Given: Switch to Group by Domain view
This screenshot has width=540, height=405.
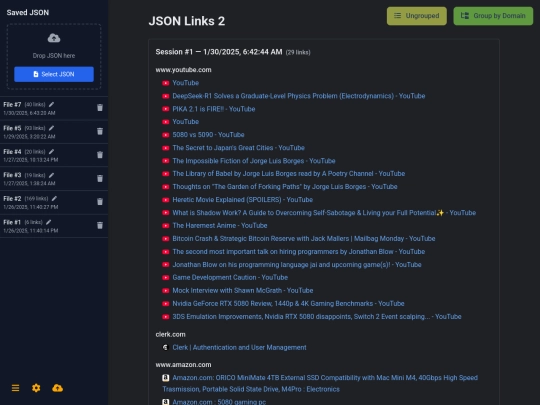Looking at the screenshot, I should tap(493, 16).
